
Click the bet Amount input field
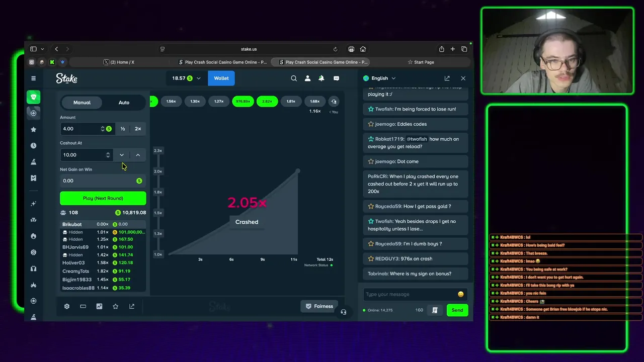coord(87,129)
